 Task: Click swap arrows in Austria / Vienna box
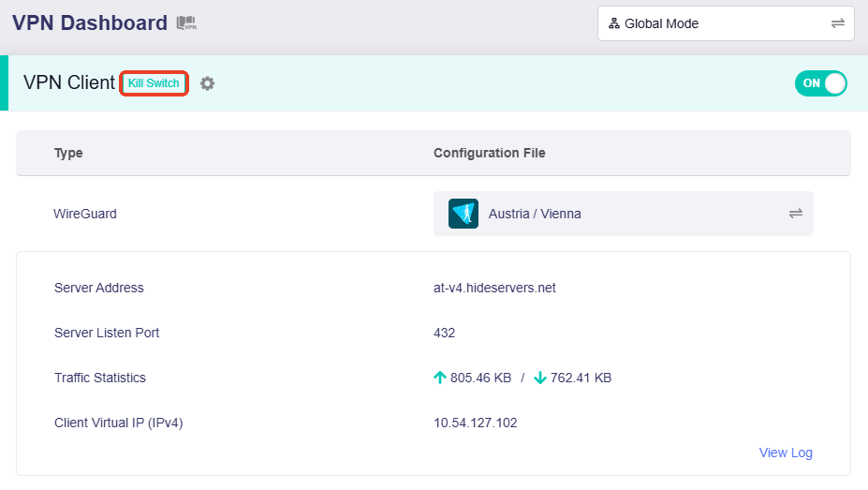point(795,214)
